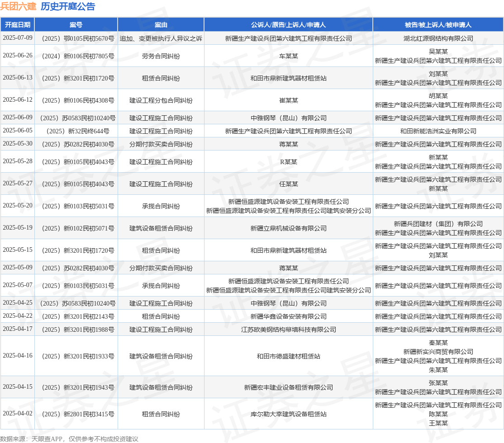Click the cause 追加、变更被执行人异议之诉
Viewport: 504px width, 443px height.
(161, 38)
